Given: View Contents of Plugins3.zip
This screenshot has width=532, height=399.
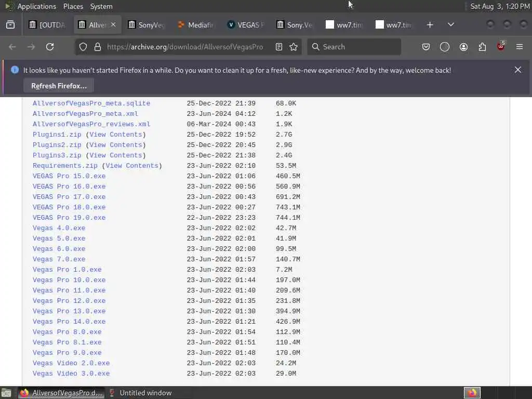Looking at the screenshot, I should click(x=116, y=155).
